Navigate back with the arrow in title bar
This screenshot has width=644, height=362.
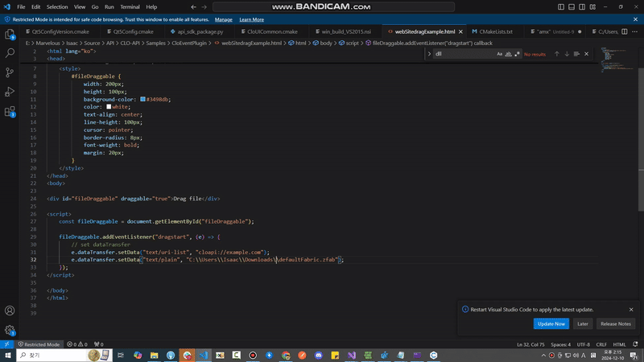pyautogui.click(x=193, y=7)
